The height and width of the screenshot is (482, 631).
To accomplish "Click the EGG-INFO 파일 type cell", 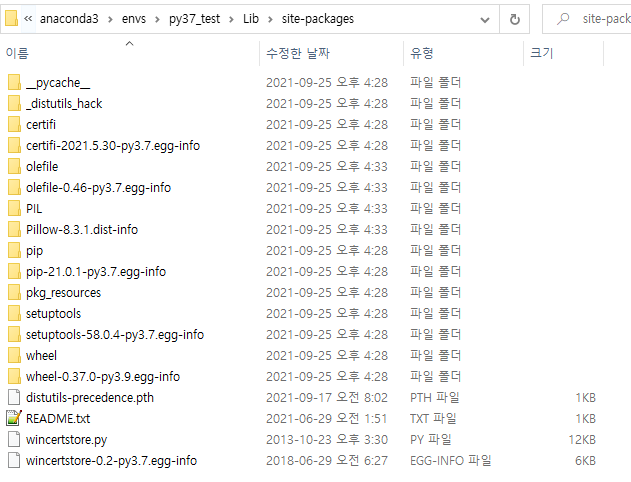I will pos(450,460).
